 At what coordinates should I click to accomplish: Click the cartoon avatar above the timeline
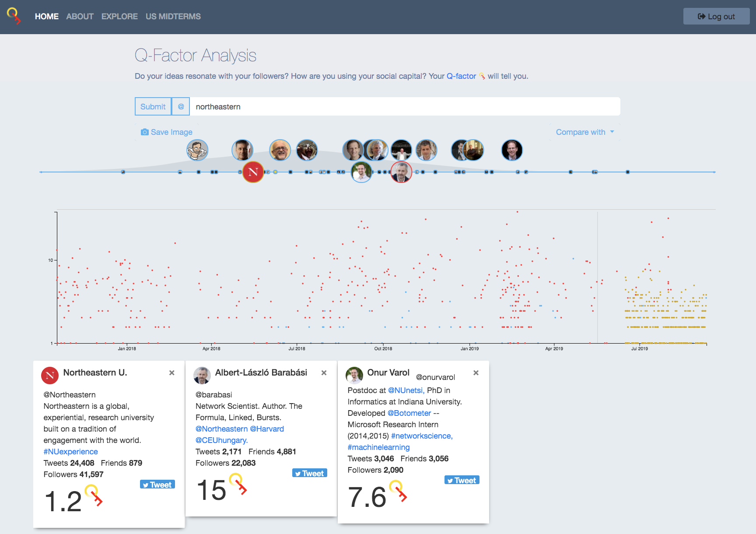click(x=197, y=150)
